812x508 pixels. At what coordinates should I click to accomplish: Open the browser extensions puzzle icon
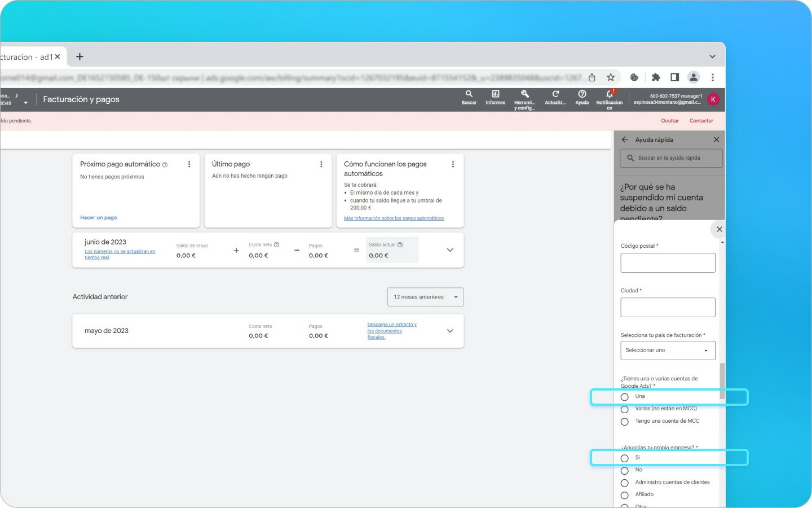click(x=655, y=77)
